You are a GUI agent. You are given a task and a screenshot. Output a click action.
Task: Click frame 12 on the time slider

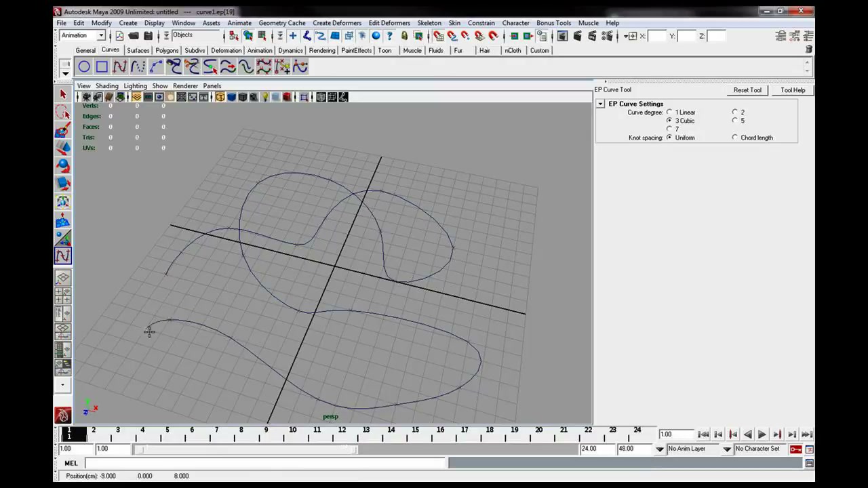click(341, 434)
